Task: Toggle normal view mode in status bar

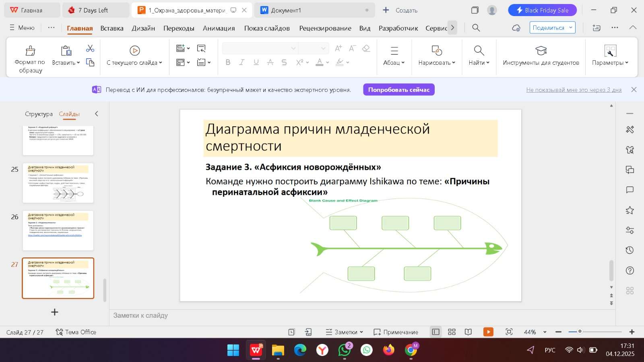Action: (436, 332)
